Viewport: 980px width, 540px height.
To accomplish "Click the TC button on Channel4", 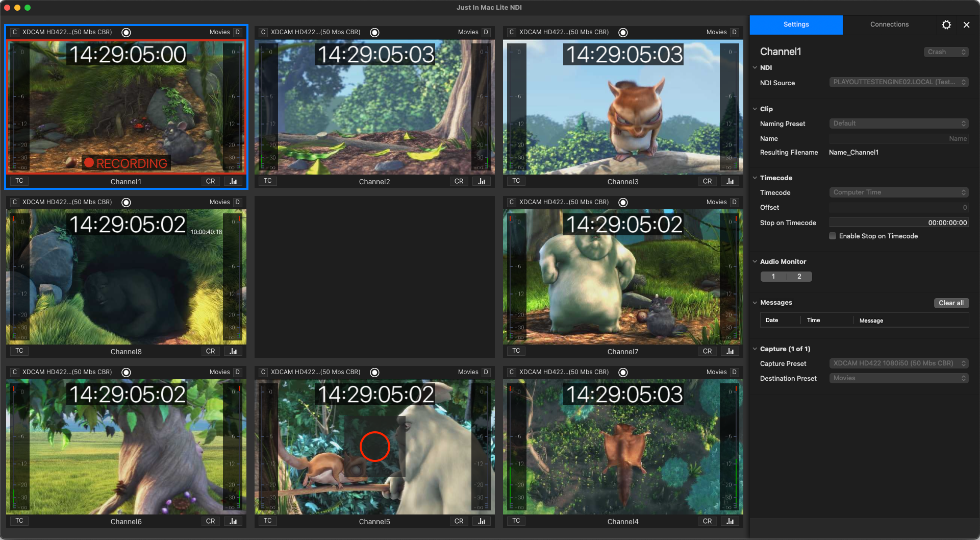I will pyautogui.click(x=516, y=521).
